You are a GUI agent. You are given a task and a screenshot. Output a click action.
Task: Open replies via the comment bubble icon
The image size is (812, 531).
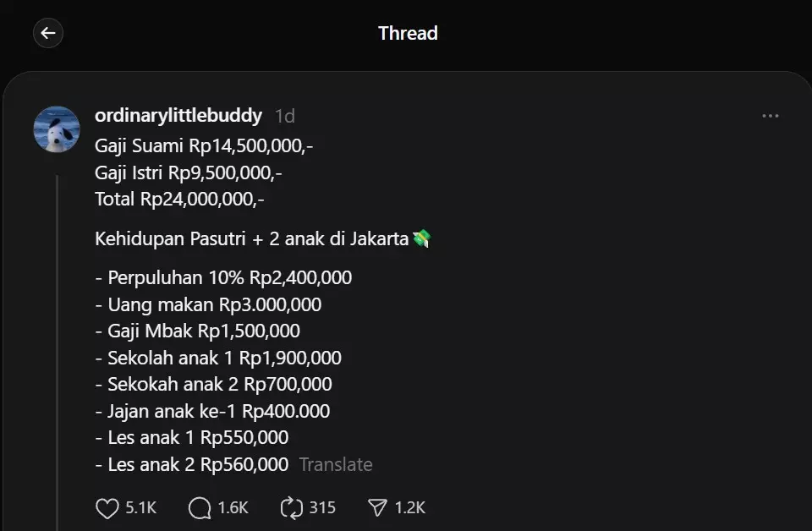click(198, 507)
